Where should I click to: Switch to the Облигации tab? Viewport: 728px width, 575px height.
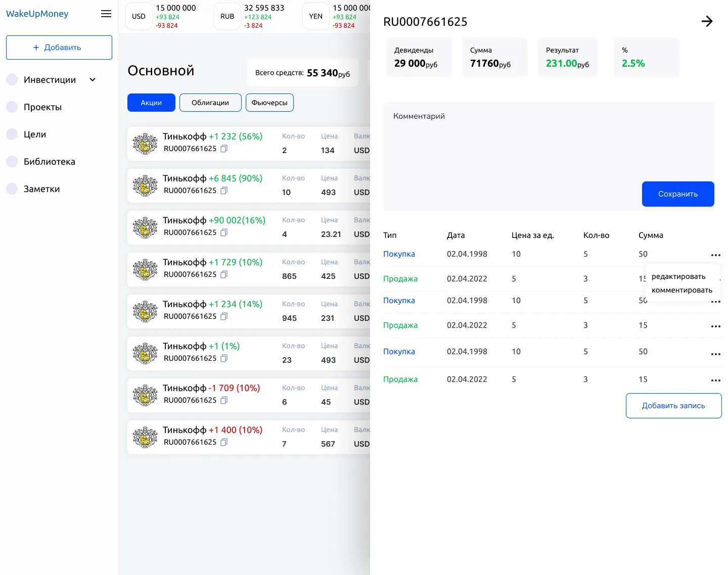coord(210,103)
